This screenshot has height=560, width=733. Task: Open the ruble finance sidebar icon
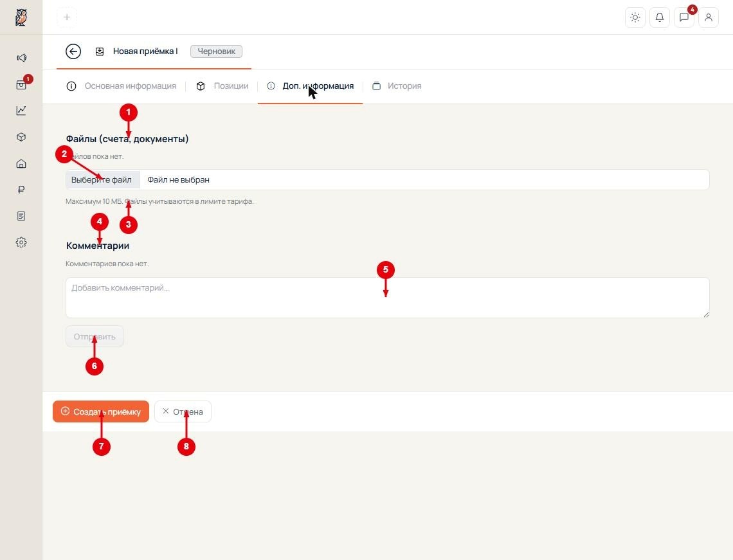point(21,189)
